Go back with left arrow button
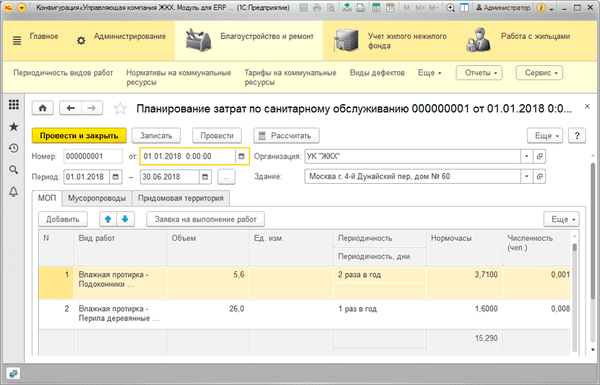The height and width of the screenshot is (385, 600). pos(70,108)
